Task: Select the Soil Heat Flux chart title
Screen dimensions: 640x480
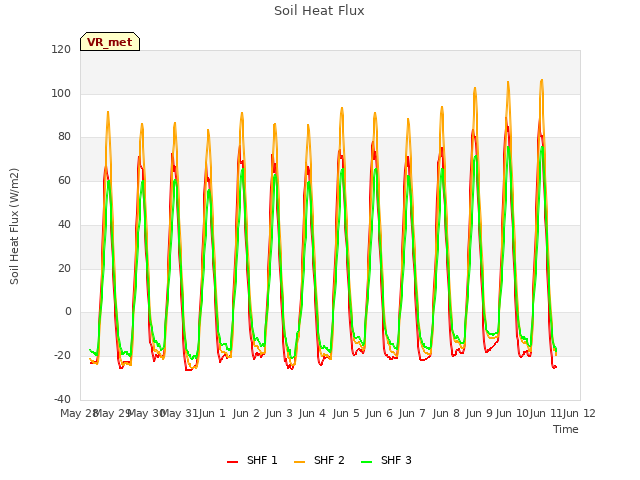Action: pyautogui.click(x=319, y=11)
